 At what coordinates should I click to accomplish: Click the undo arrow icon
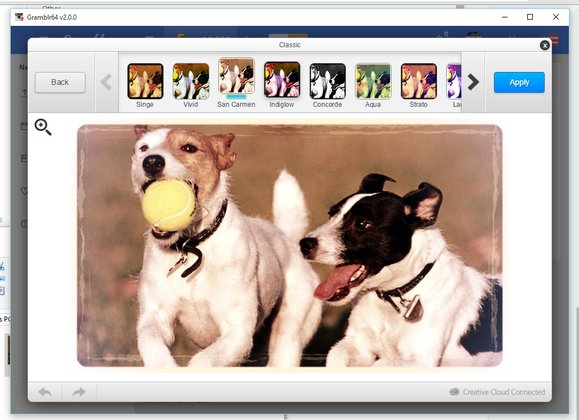[x=45, y=392]
